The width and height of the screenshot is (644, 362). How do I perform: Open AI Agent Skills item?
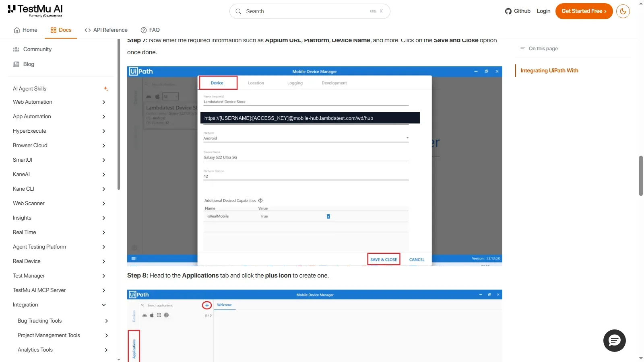click(x=60, y=88)
